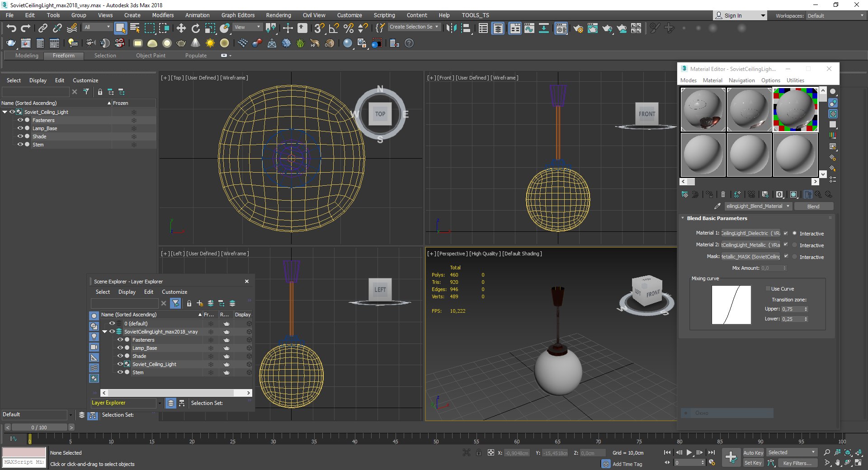This screenshot has width=868, height=470.
Task: Collapse Blend Basic Parameters rollout
Action: [683, 218]
